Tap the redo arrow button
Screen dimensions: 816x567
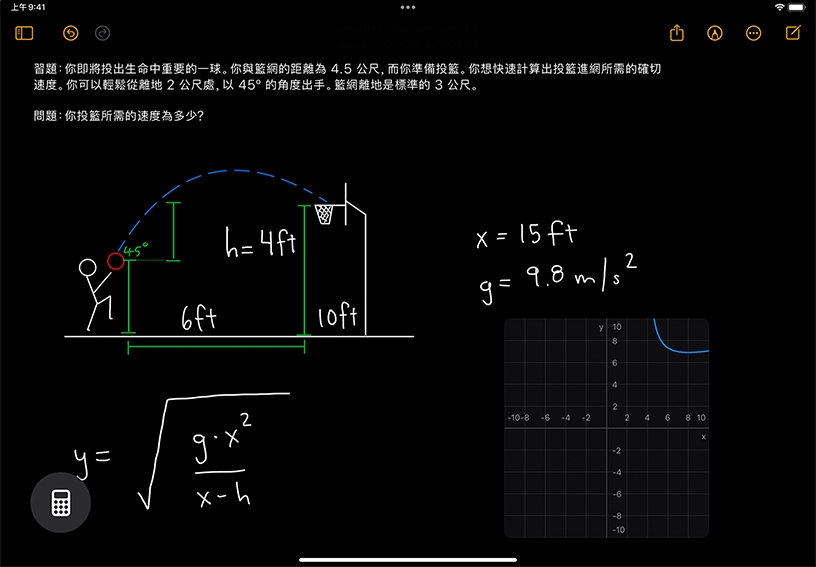point(102,33)
